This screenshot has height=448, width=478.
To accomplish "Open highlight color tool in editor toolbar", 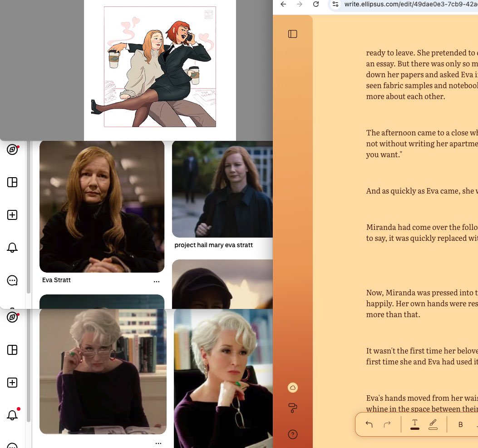I will pos(433,424).
